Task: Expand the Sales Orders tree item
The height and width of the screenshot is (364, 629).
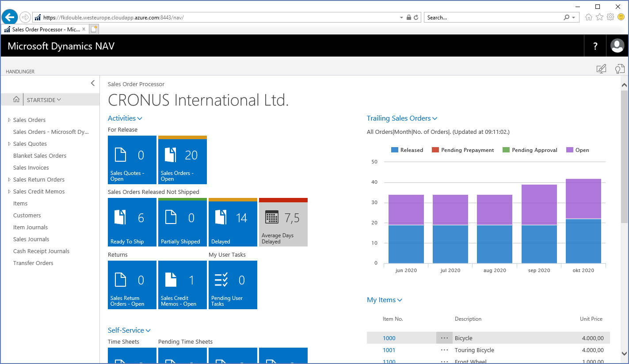Action: point(8,120)
